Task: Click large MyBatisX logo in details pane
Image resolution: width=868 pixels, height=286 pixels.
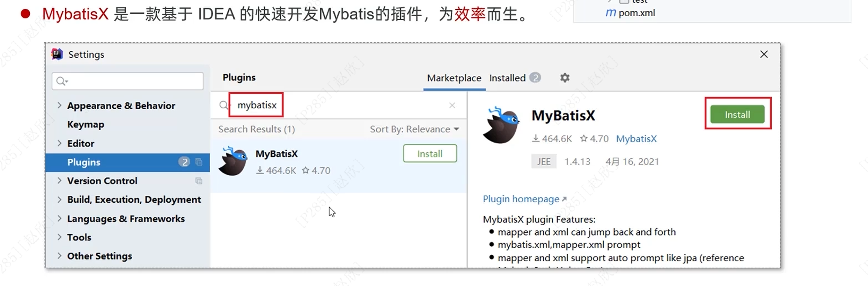Action: coord(502,125)
